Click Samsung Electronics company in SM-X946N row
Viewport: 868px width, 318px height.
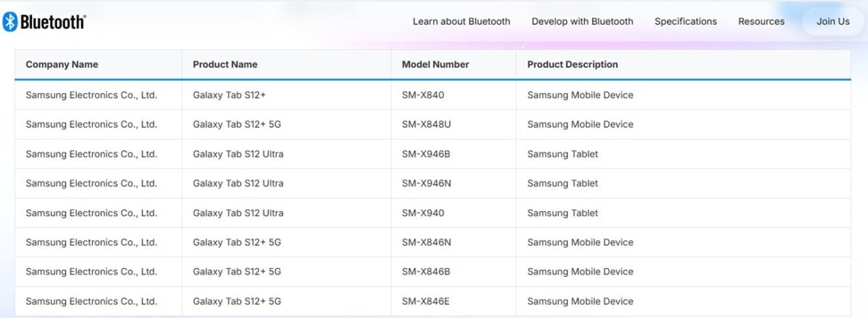[x=91, y=184]
